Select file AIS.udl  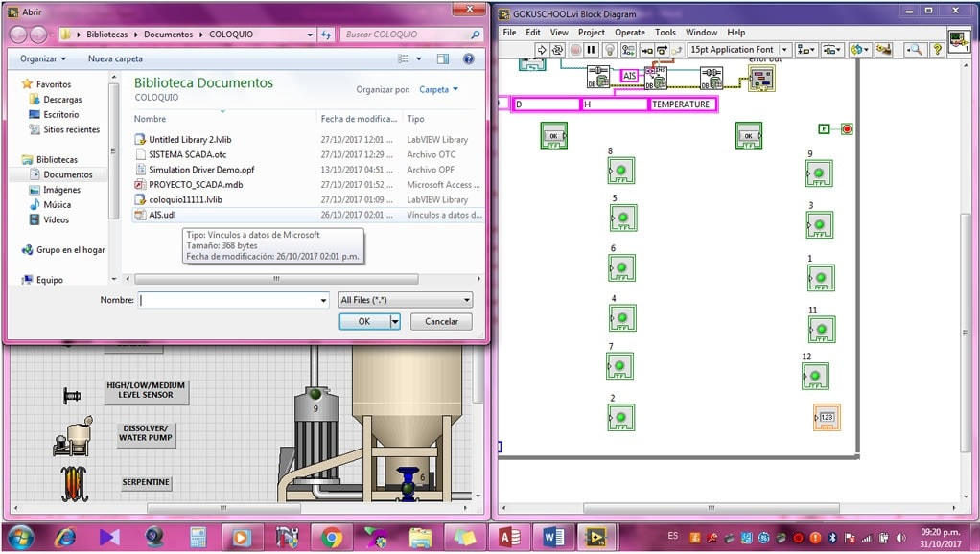click(x=162, y=215)
